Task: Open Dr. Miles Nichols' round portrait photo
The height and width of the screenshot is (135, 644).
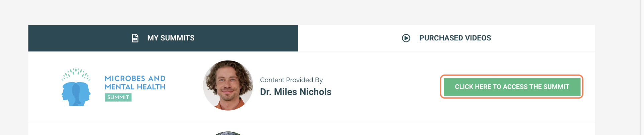Action: click(x=228, y=86)
